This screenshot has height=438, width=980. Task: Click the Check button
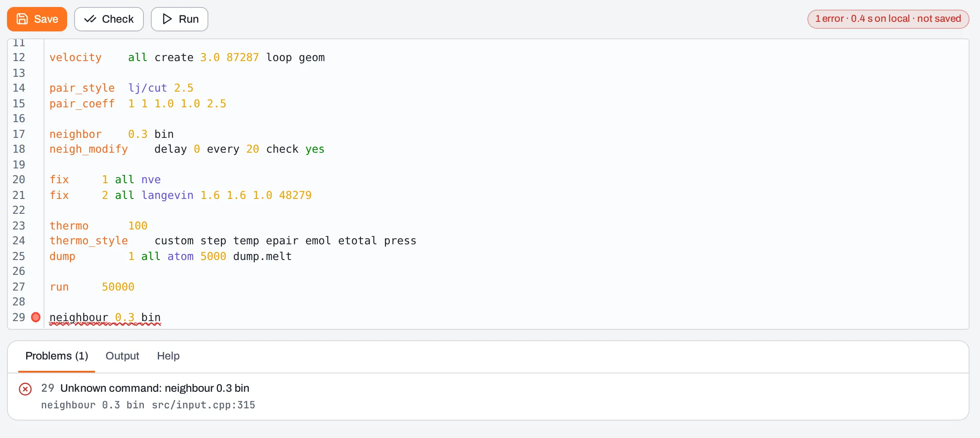tap(109, 19)
